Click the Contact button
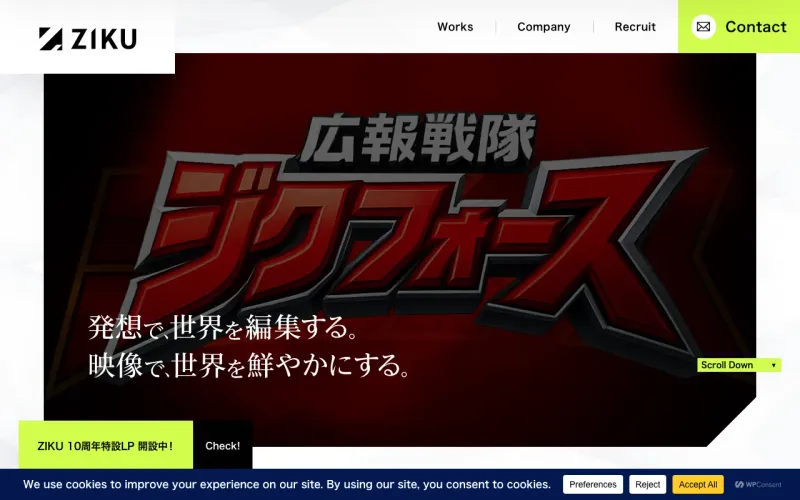Image resolution: width=800 pixels, height=500 pixels. (739, 27)
